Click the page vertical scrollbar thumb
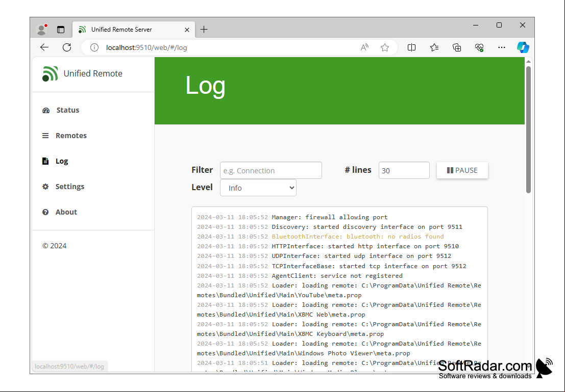 (528, 129)
